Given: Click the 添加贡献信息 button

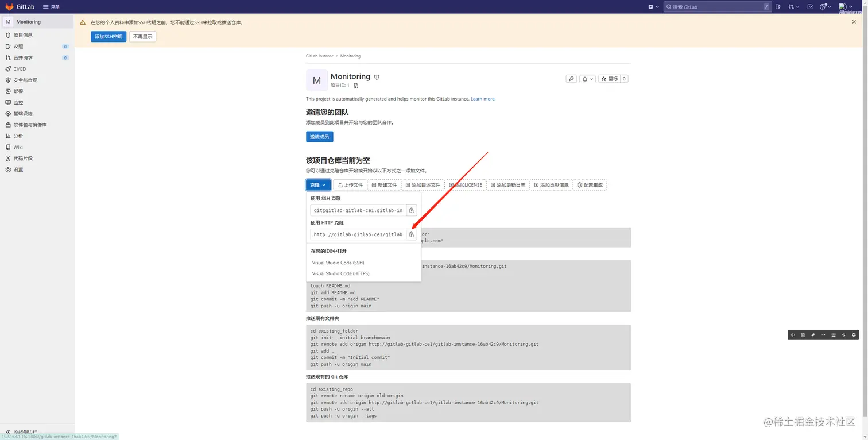Looking at the screenshot, I should (x=551, y=185).
